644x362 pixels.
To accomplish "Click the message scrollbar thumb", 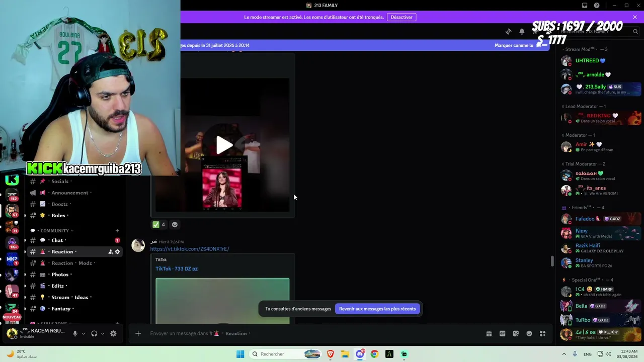I will [552, 261].
